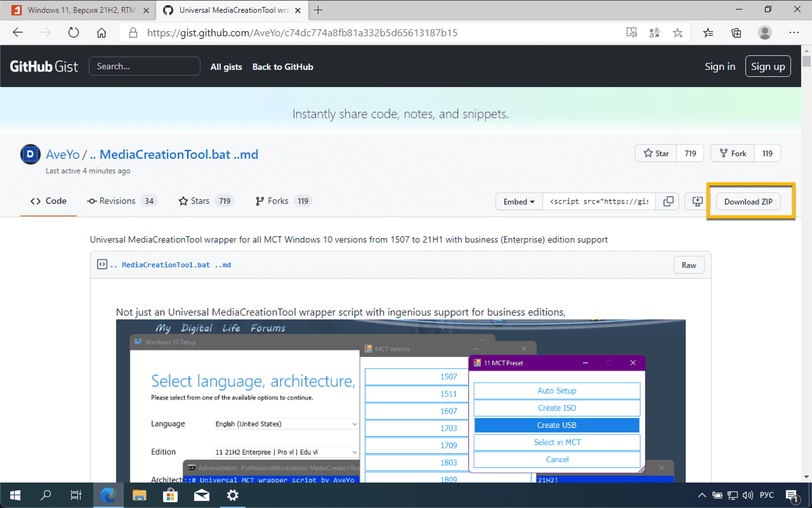Open the Revisions tab

pos(122,201)
